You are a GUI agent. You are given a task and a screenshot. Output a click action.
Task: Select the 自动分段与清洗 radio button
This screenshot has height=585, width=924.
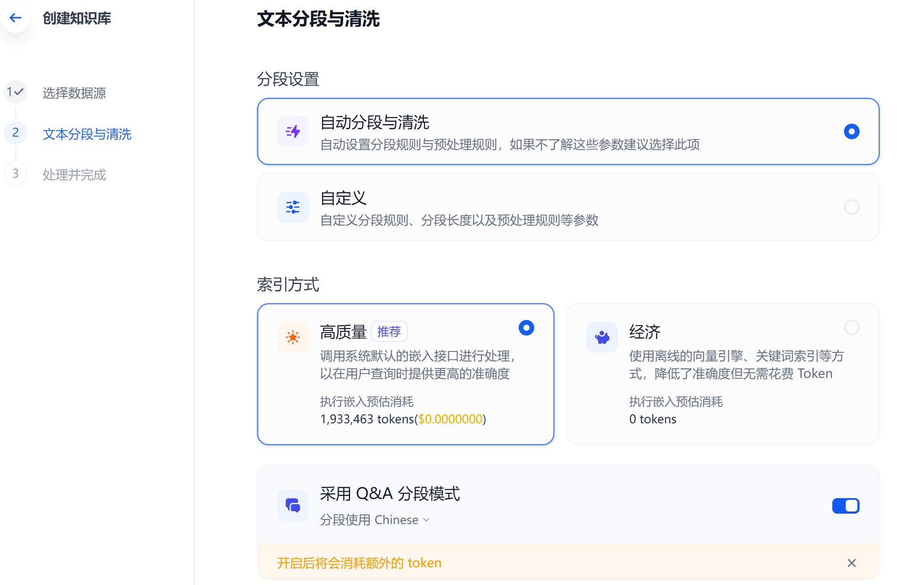[x=851, y=131]
